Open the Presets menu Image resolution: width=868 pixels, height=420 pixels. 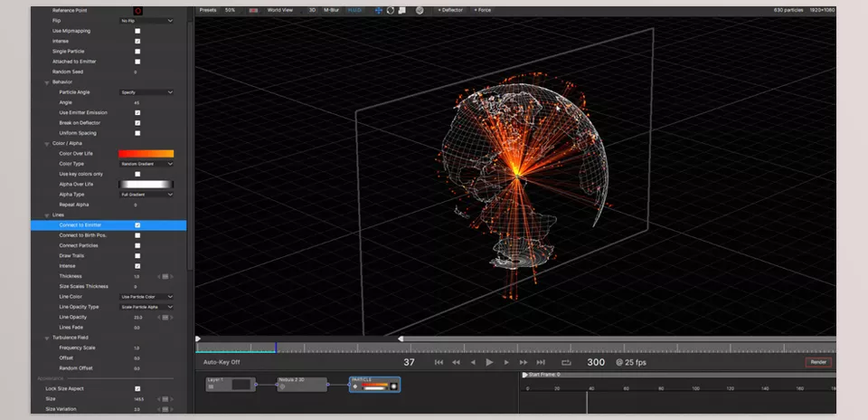(208, 10)
